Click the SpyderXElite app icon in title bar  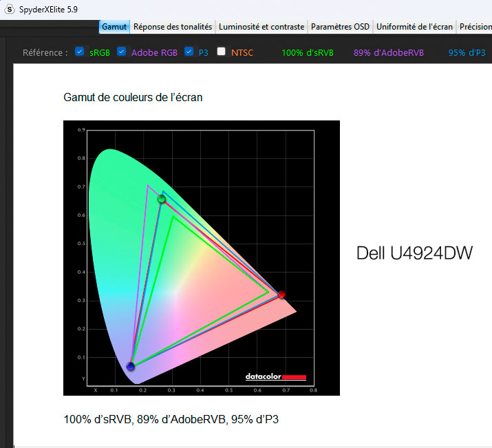pos(10,10)
